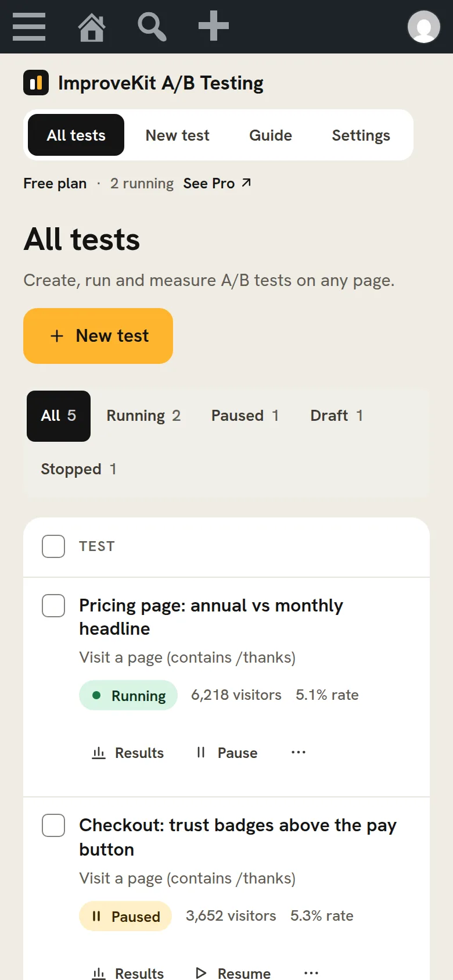Filter by Paused 1 tests

pos(245,416)
